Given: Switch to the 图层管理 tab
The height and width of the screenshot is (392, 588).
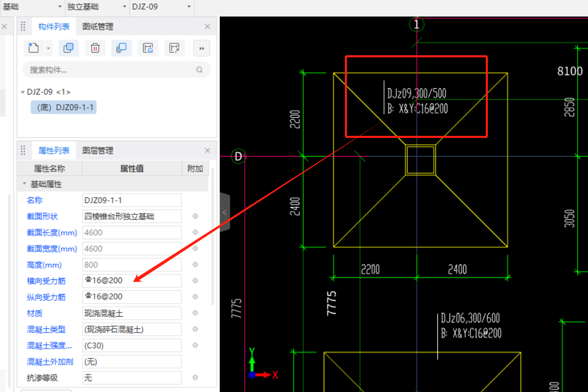Looking at the screenshot, I should click(x=98, y=150).
